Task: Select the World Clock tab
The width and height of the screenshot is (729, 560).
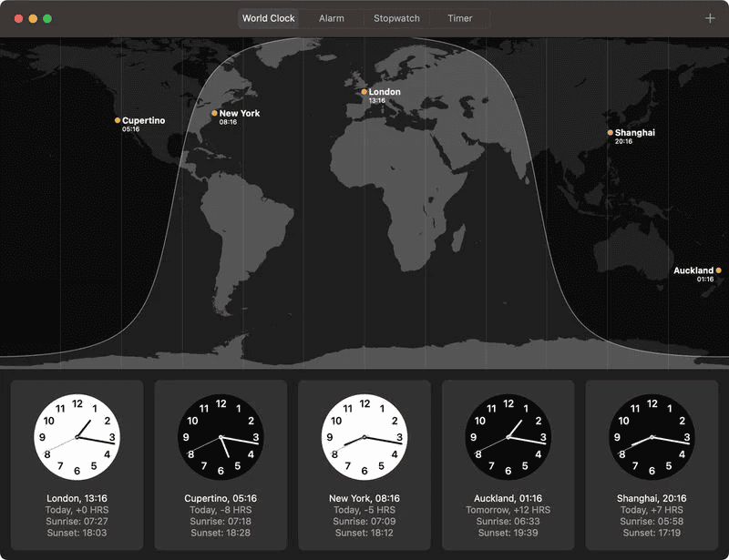Action: pos(269,18)
